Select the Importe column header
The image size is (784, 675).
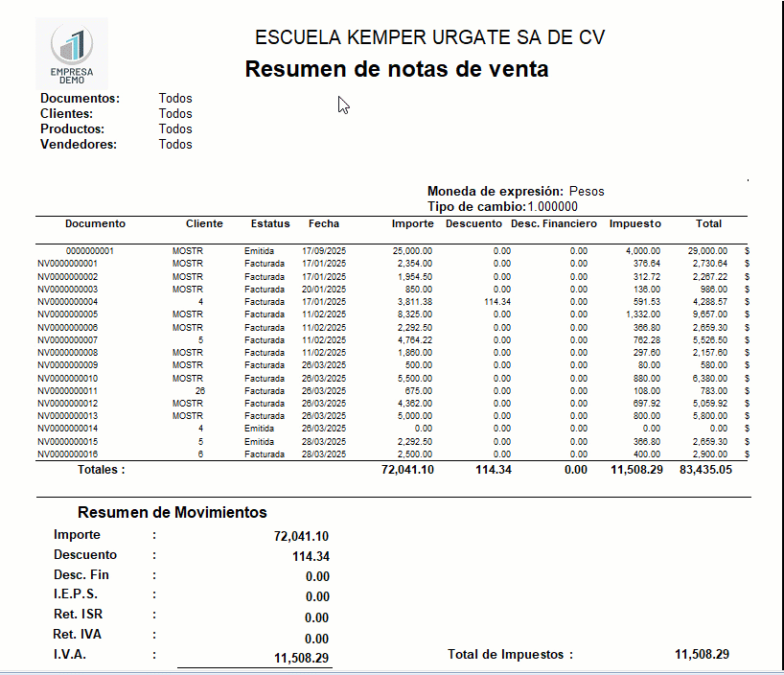pos(412,223)
